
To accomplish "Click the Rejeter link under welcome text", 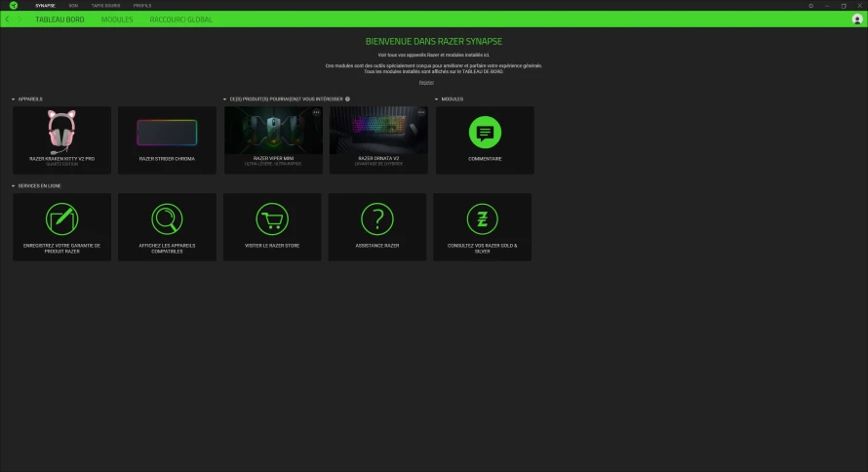I will (426, 83).
